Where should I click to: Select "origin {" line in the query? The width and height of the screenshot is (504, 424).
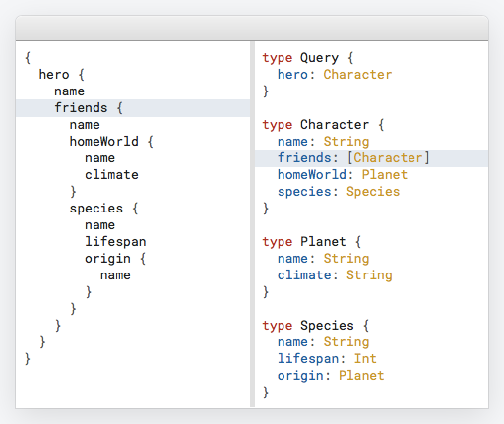pos(115,259)
